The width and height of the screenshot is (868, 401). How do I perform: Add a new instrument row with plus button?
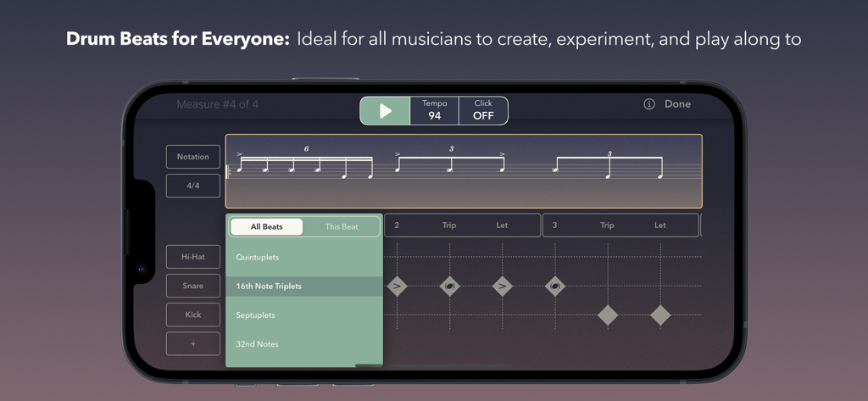pyautogui.click(x=193, y=343)
